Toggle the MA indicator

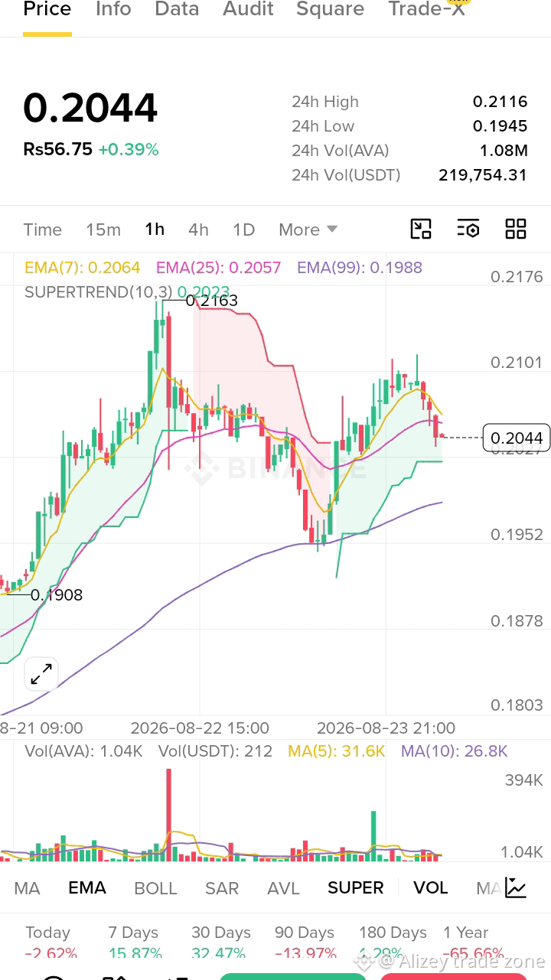tap(28, 888)
